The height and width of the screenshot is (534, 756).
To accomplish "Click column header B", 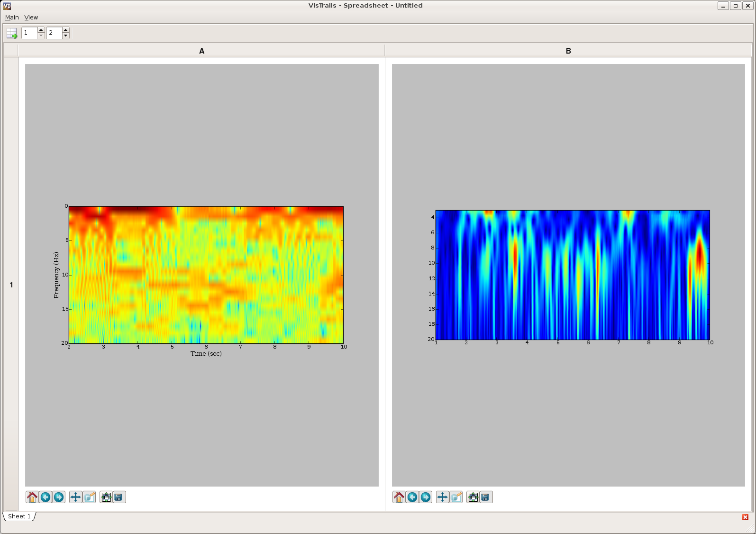I will (x=568, y=51).
